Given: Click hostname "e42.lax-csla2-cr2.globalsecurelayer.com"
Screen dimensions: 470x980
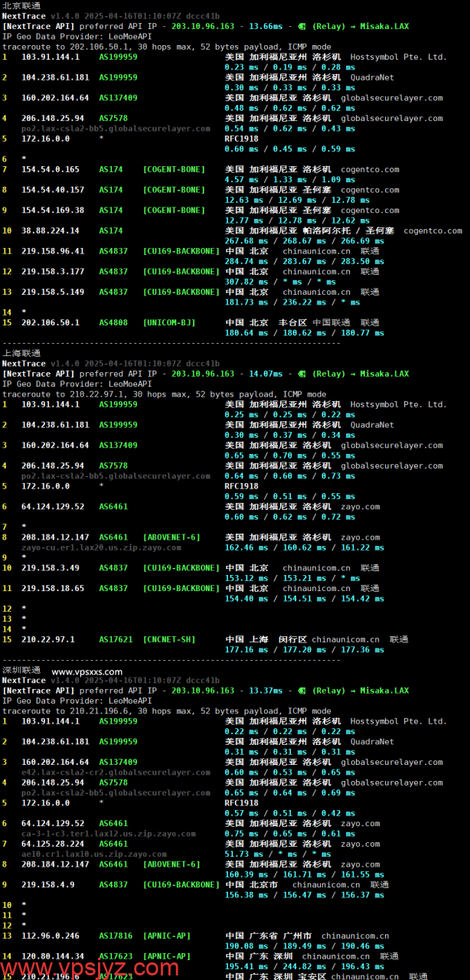Looking at the screenshot, I should click(x=116, y=773).
